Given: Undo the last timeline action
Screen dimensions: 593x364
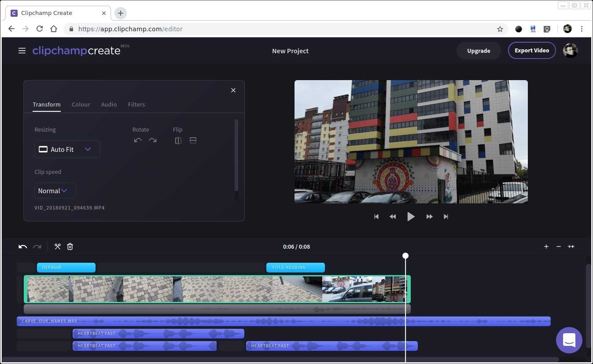Looking at the screenshot, I should [23, 246].
